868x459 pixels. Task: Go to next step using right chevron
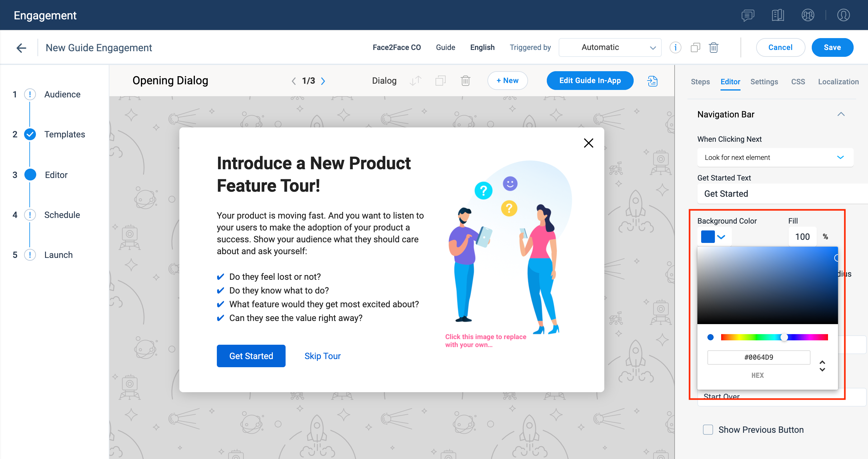tap(323, 81)
